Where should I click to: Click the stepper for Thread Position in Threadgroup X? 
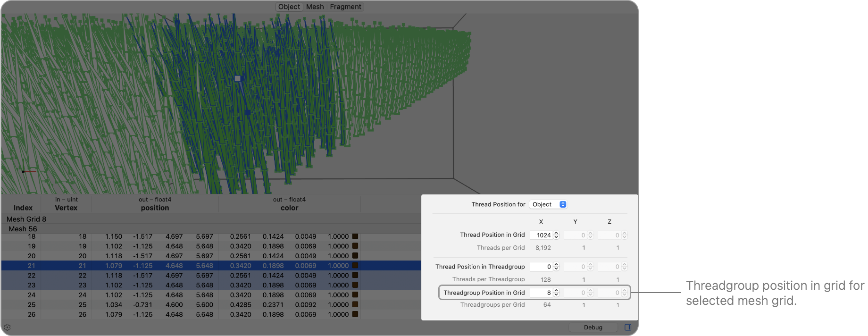(x=556, y=267)
